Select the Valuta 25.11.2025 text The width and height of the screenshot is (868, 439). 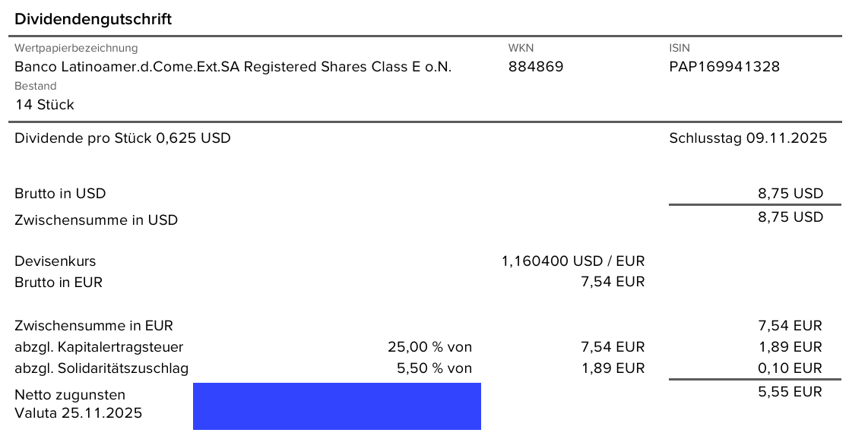(78, 414)
